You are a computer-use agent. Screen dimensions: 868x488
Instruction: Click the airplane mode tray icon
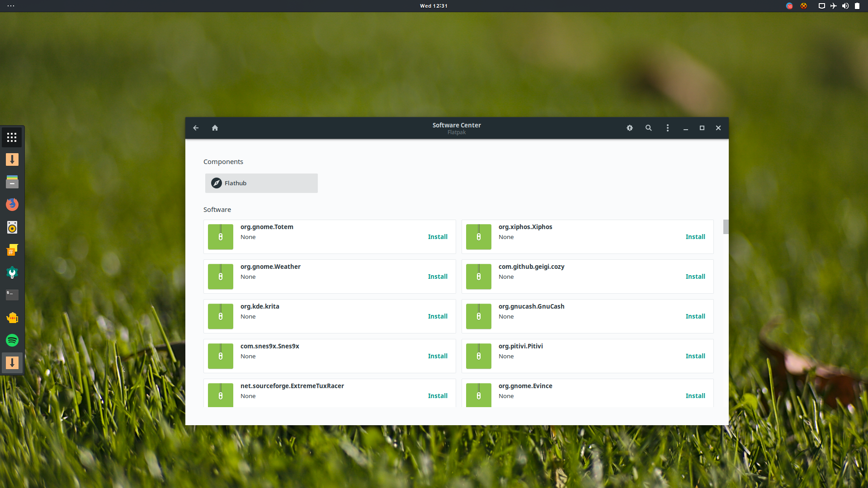834,6
